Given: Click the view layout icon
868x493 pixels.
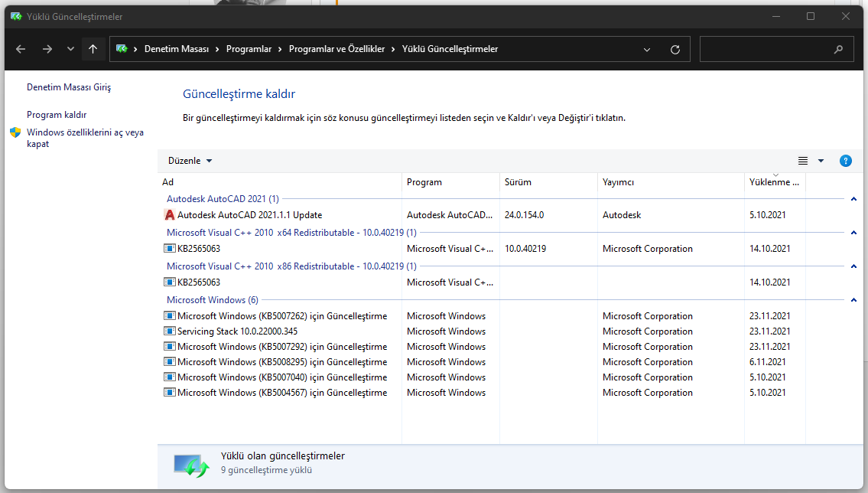Looking at the screenshot, I should click(803, 161).
